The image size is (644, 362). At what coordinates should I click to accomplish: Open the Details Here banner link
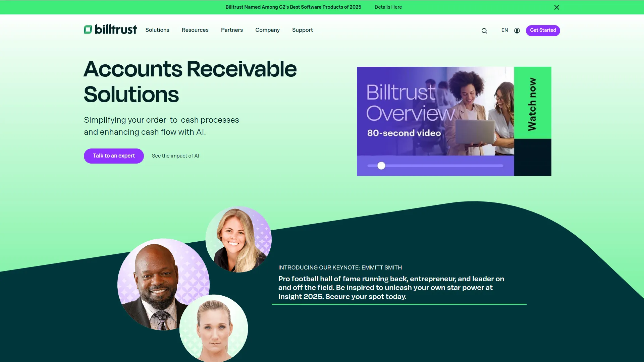[388, 7]
